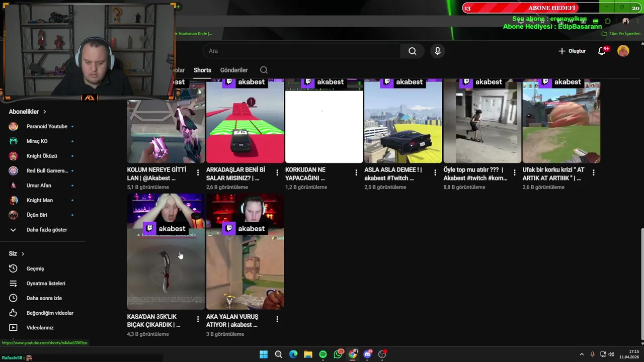Start voice search with microphone icon

(437, 51)
